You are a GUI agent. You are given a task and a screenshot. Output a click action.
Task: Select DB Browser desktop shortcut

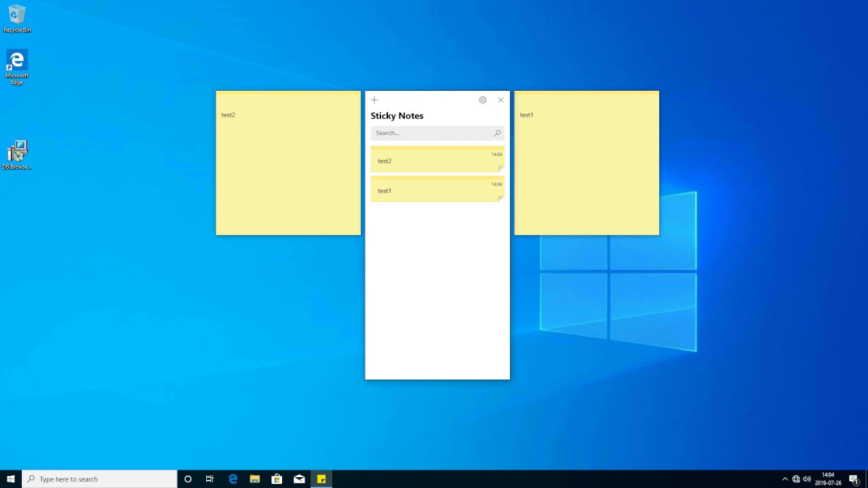(17, 155)
